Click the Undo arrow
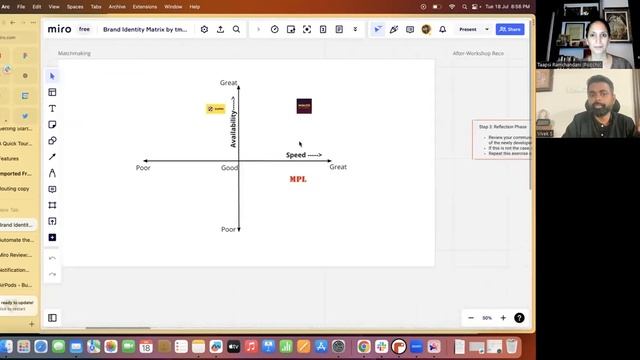This screenshot has width=640, height=360. [x=52, y=258]
